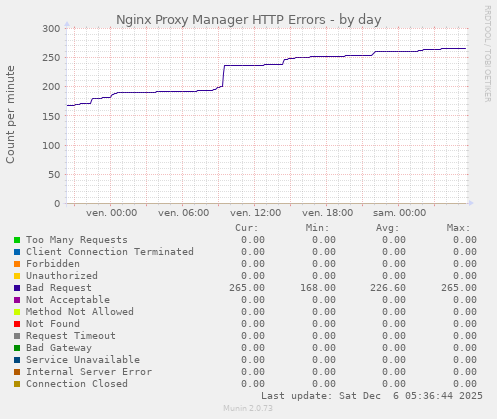The height and width of the screenshot is (419, 497).
Task: Click the yellow Unauthorized legend swatch
Action: (17, 276)
